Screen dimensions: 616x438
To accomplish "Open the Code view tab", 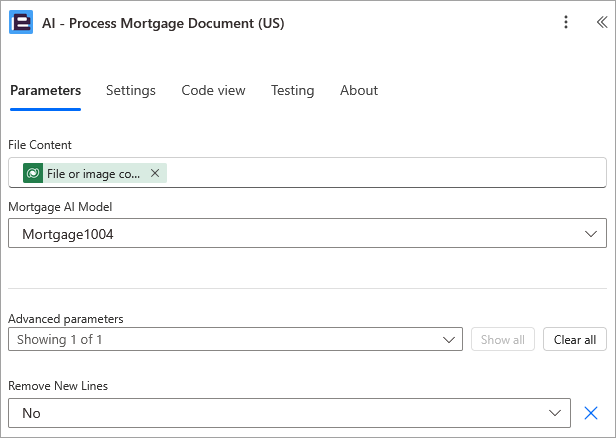I will pos(213,90).
